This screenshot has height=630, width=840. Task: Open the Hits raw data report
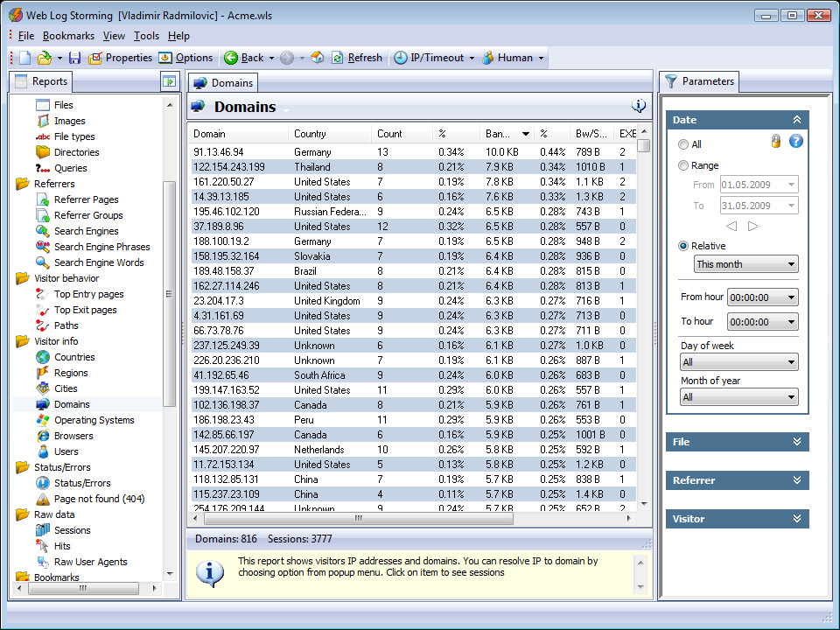(x=53, y=546)
